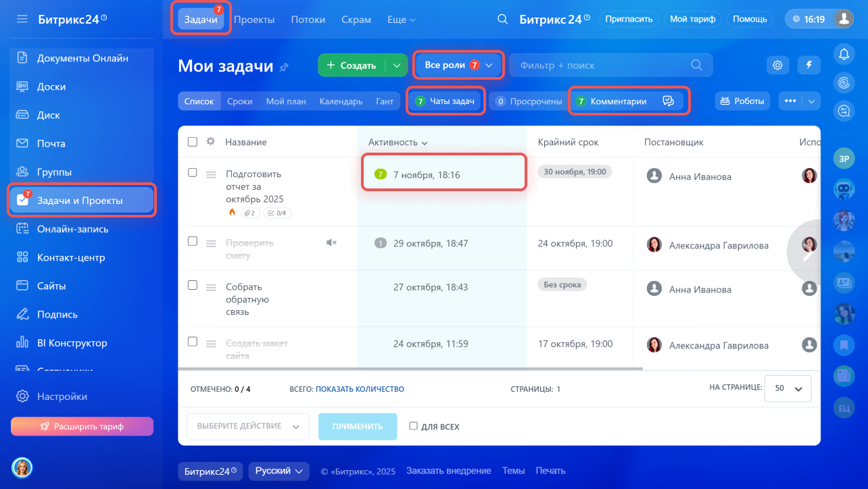Enable the ДЛЯ ВСЕХ checkbox
The image size is (868, 489).
413,426
